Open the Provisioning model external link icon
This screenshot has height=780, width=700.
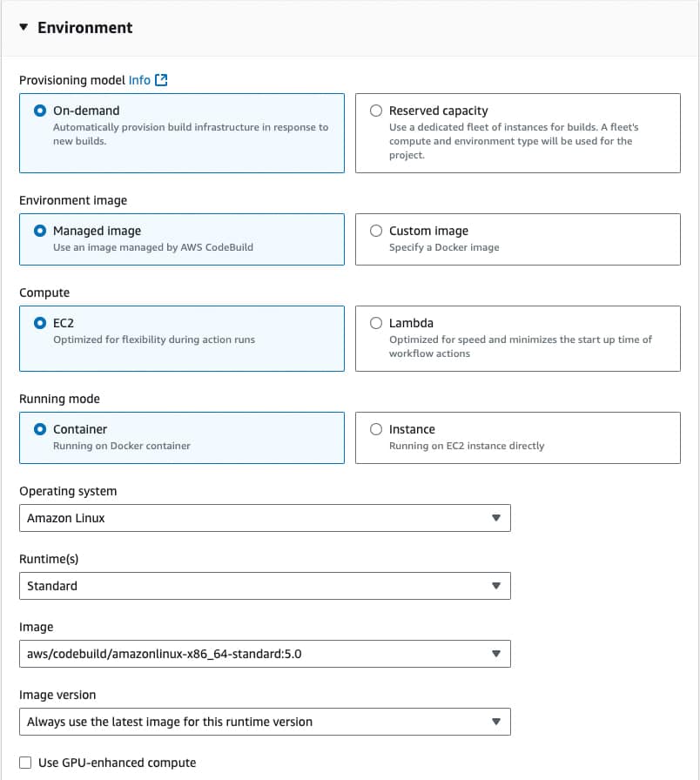click(x=161, y=80)
